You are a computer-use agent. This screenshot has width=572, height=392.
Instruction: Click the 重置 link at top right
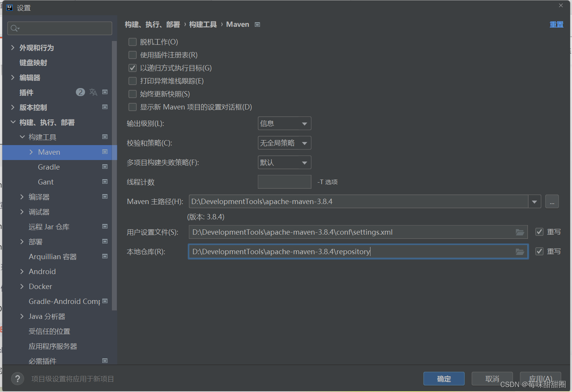(x=556, y=24)
